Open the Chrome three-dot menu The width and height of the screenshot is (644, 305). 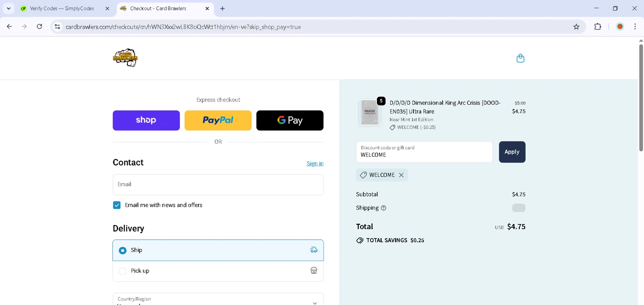635,27
